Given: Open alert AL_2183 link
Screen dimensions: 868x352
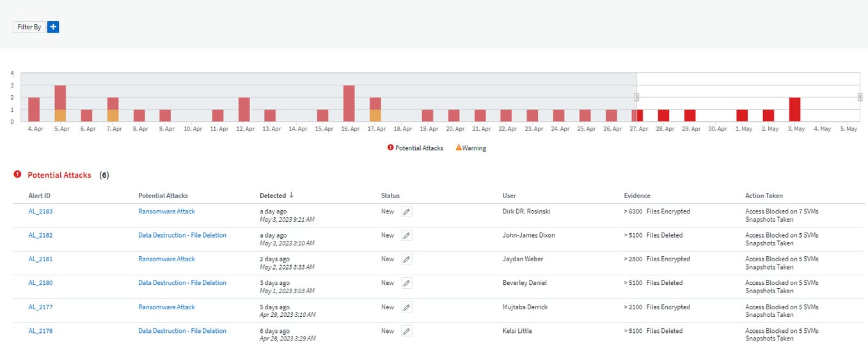Looking at the screenshot, I should click(x=40, y=211).
